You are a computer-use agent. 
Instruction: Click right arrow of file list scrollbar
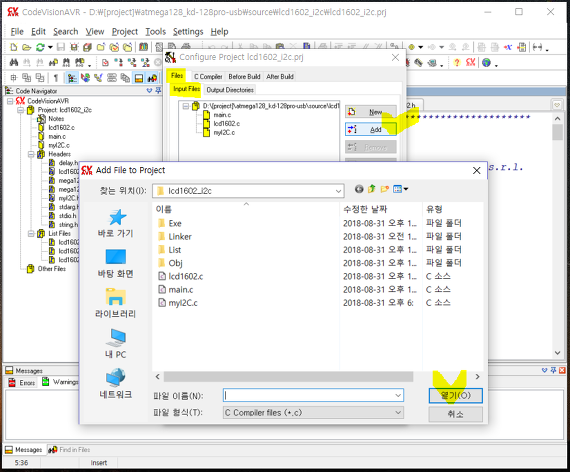[477, 377]
